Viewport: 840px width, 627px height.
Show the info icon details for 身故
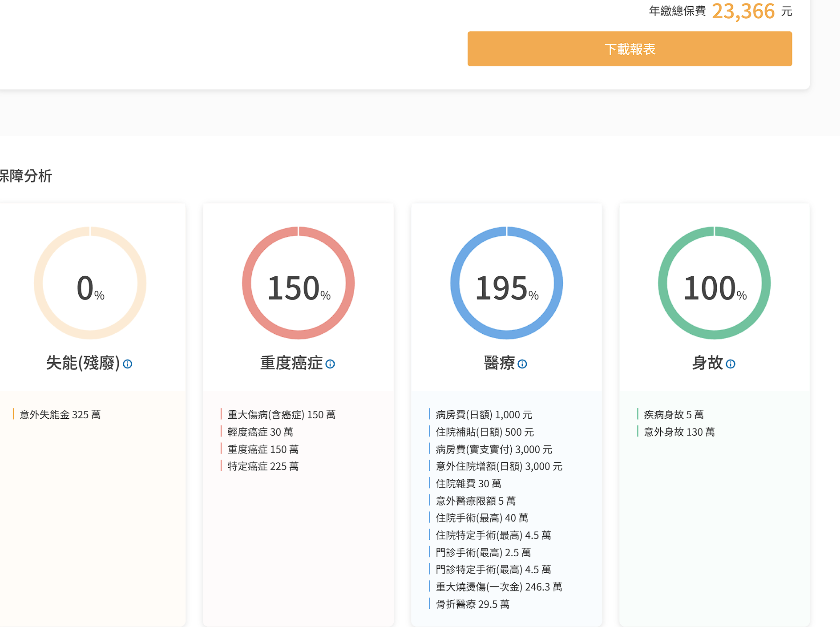click(731, 364)
